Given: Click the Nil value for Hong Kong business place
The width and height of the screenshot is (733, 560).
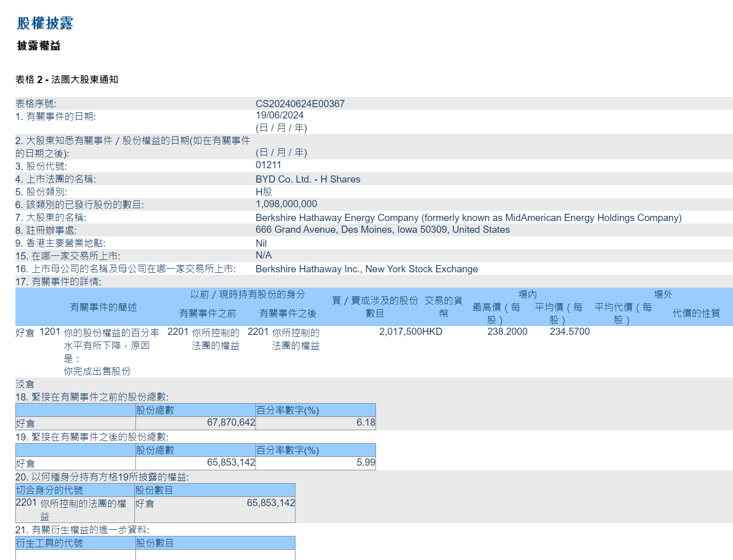Looking at the screenshot, I should (261, 243).
